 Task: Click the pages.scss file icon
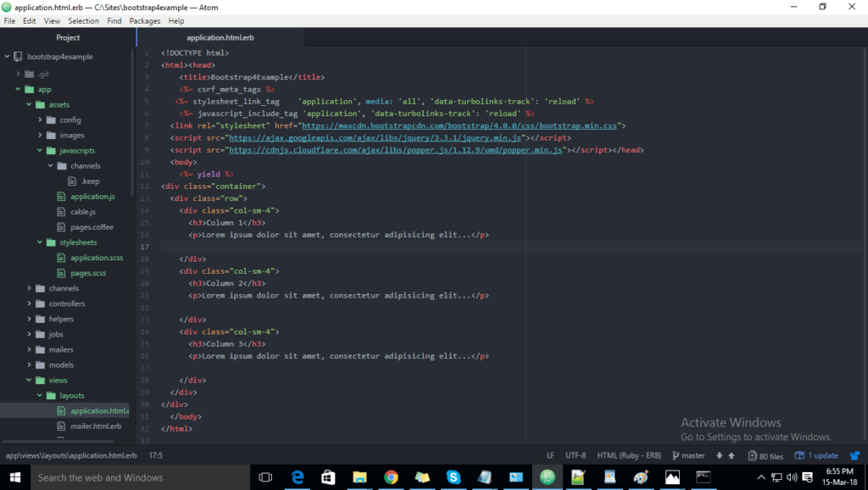point(61,273)
